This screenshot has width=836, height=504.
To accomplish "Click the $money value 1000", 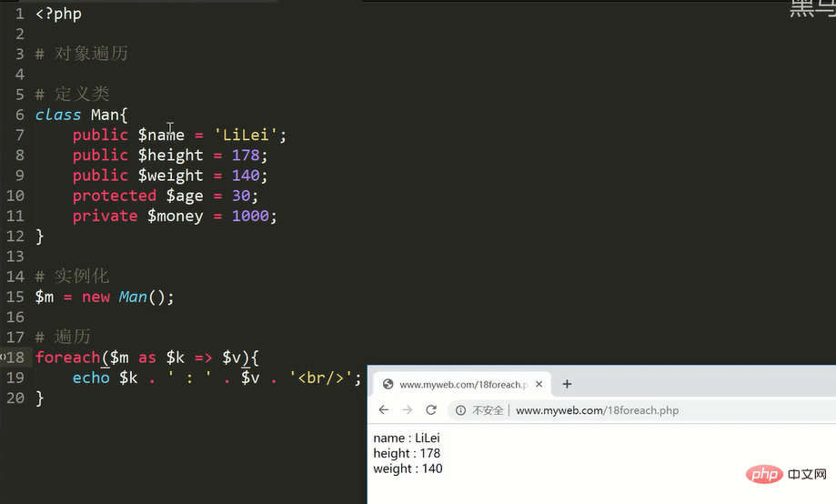I will 250,216.
